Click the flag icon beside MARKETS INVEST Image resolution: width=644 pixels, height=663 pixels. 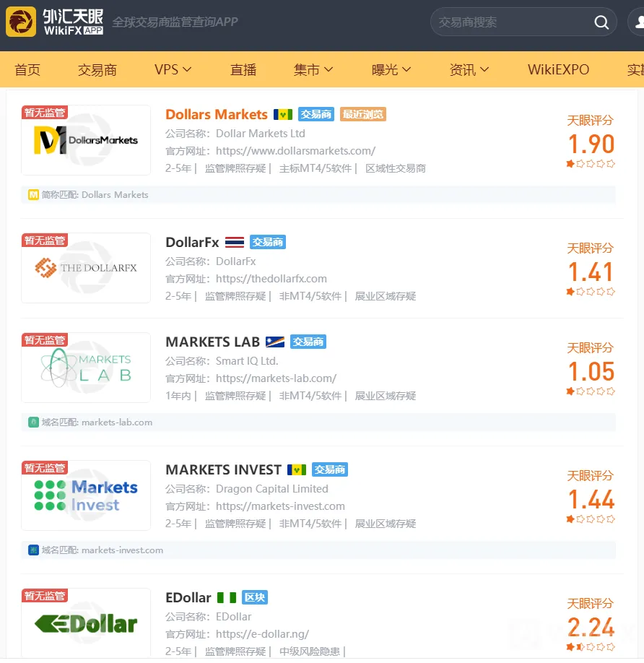pyautogui.click(x=297, y=469)
